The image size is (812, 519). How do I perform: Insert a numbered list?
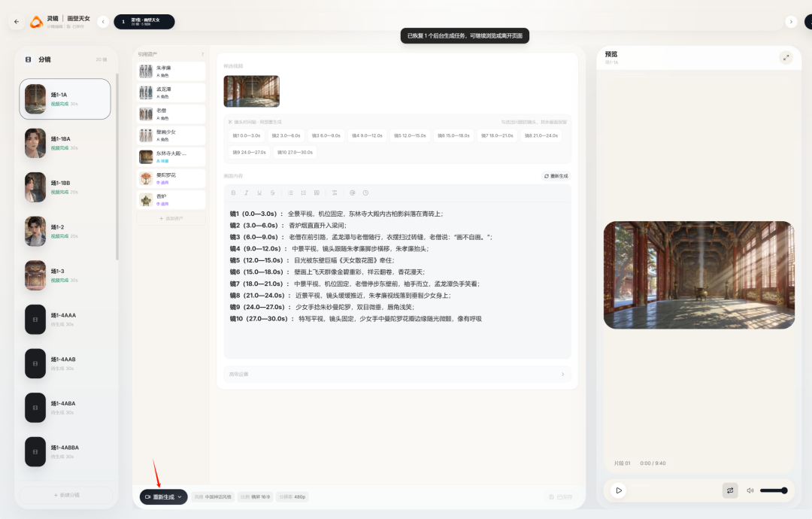(304, 193)
